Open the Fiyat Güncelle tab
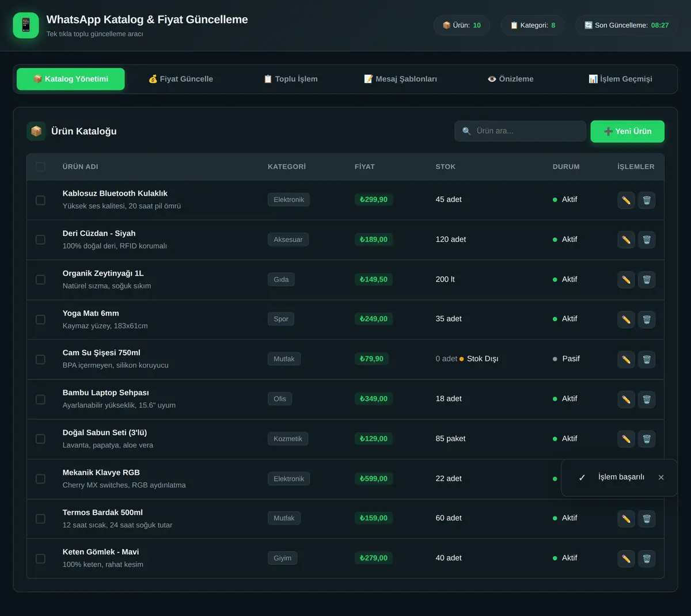691x616 pixels. click(181, 79)
